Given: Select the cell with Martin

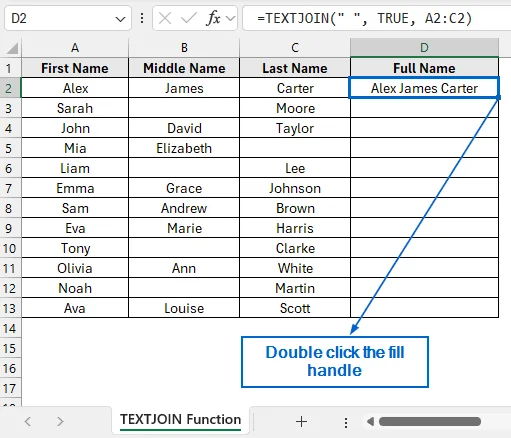Looking at the screenshot, I should pos(295,288).
